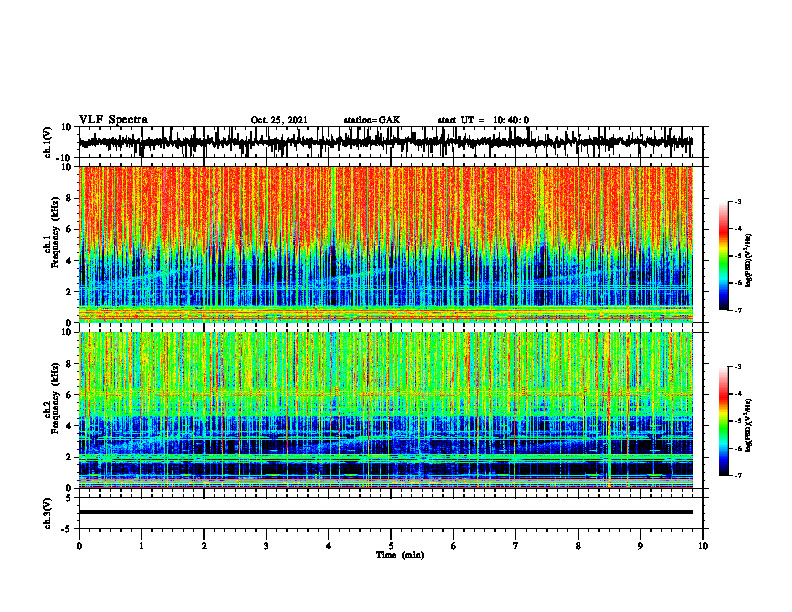
Task: Click the ch.1 spectrogram color bar
Action: (x=724, y=255)
